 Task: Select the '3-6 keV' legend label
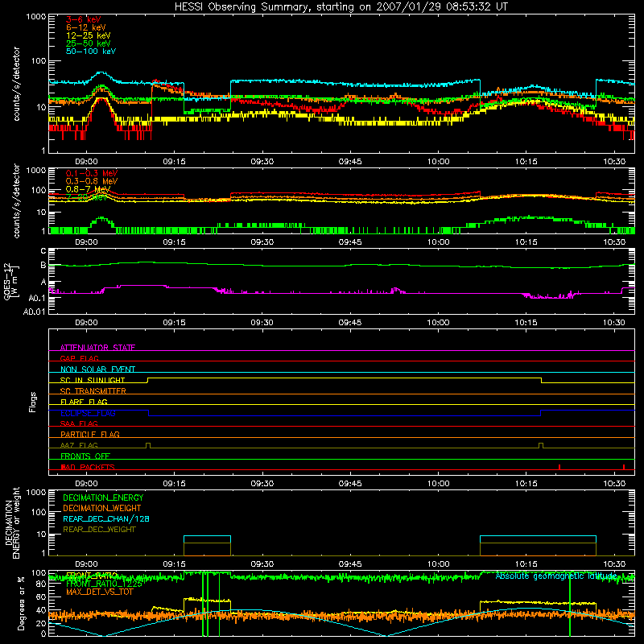(x=83, y=19)
